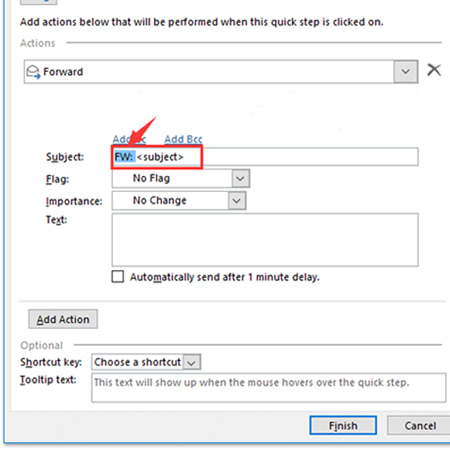Open the Forward action dropdown arrow
The image size is (450, 450).
click(406, 71)
